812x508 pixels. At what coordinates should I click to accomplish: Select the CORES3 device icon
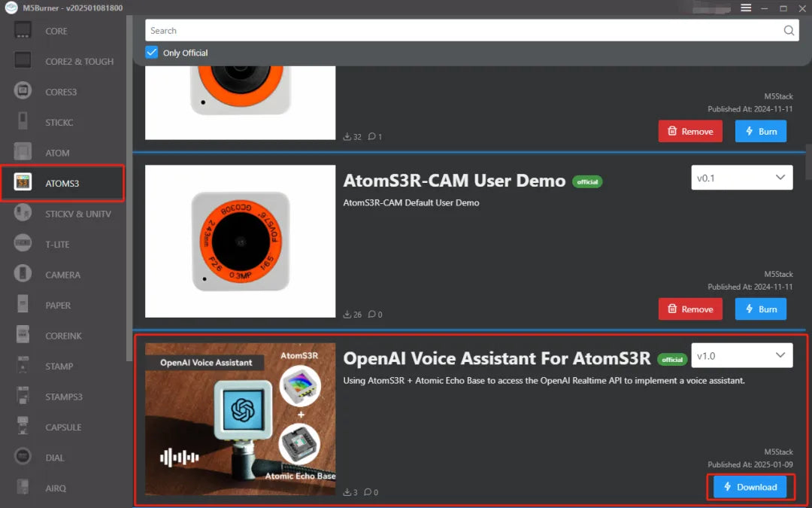tap(23, 91)
